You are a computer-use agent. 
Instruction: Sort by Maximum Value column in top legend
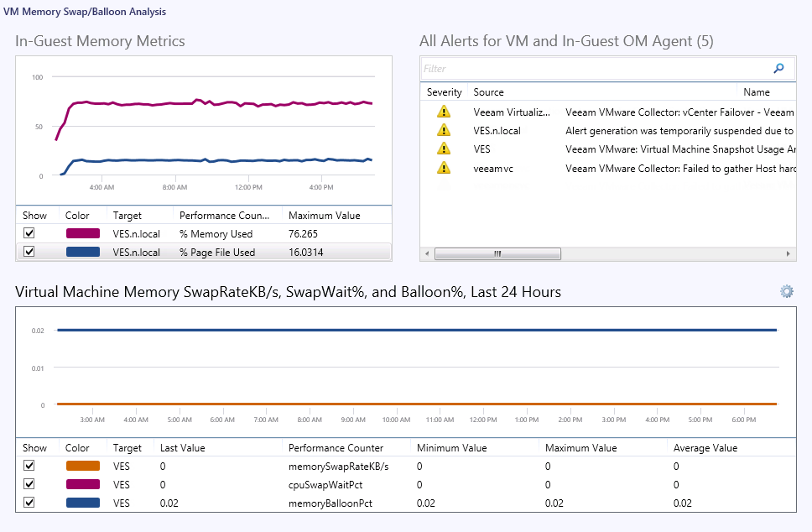click(324, 216)
